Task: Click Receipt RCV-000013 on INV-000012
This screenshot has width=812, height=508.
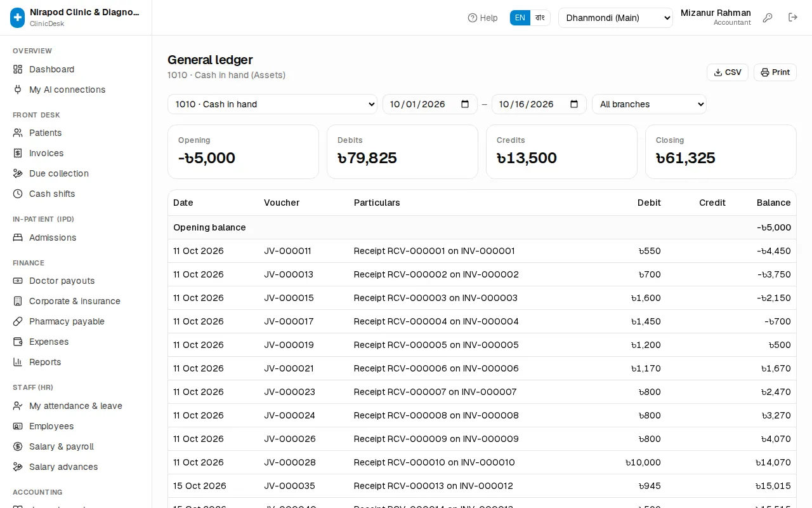Action: coord(433,486)
